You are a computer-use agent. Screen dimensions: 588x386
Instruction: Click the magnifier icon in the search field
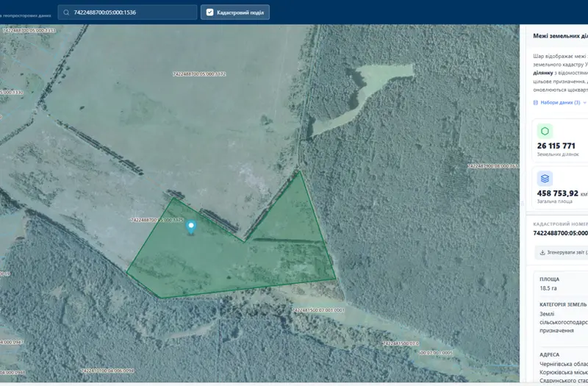[66, 12]
